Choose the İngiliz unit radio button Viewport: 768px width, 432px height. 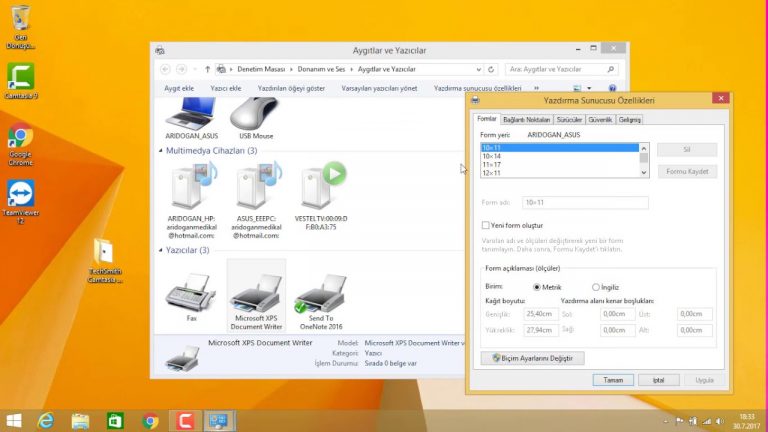click(596, 287)
